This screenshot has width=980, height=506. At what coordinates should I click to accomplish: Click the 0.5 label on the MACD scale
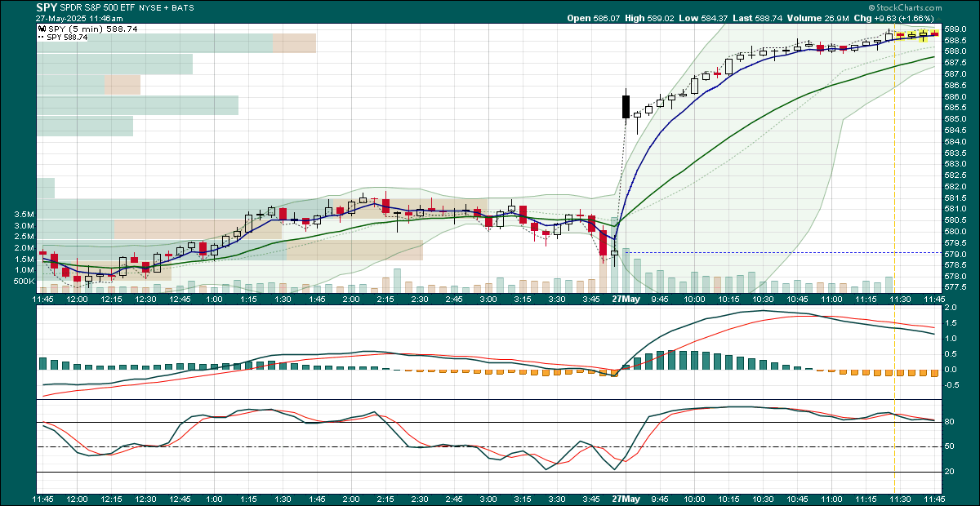click(x=951, y=353)
